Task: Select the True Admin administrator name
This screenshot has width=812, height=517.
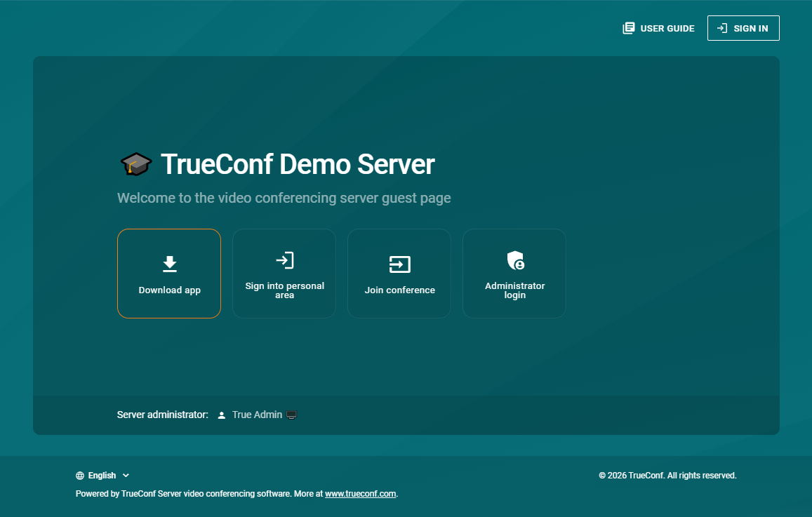Action: [x=257, y=415]
